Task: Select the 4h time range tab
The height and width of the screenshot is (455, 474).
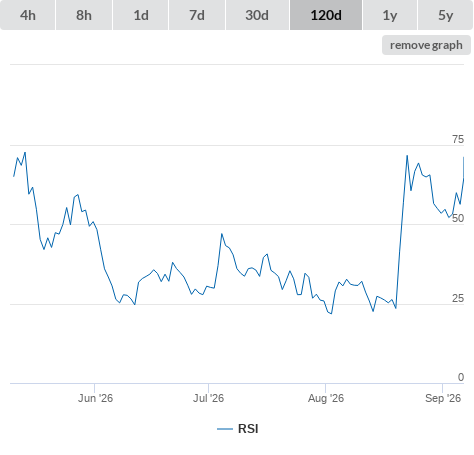Action: click(28, 15)
